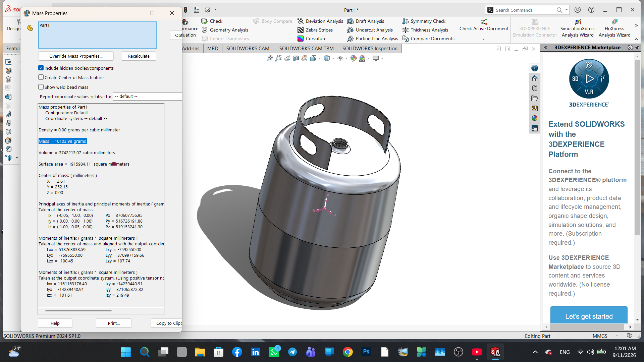
Task: Click the Zoom to Fit magnifier icon
Action: pos(269,58)
